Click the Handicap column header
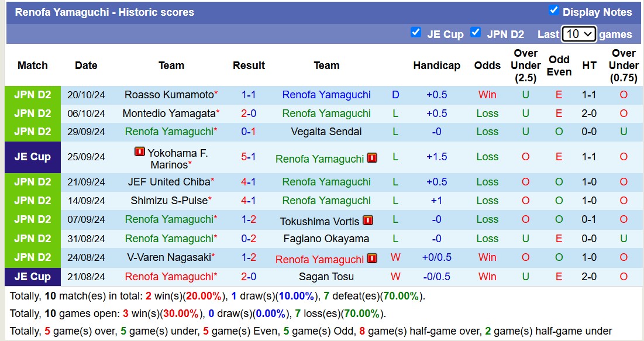The image size is (644, 341). [x=437, y=66]
